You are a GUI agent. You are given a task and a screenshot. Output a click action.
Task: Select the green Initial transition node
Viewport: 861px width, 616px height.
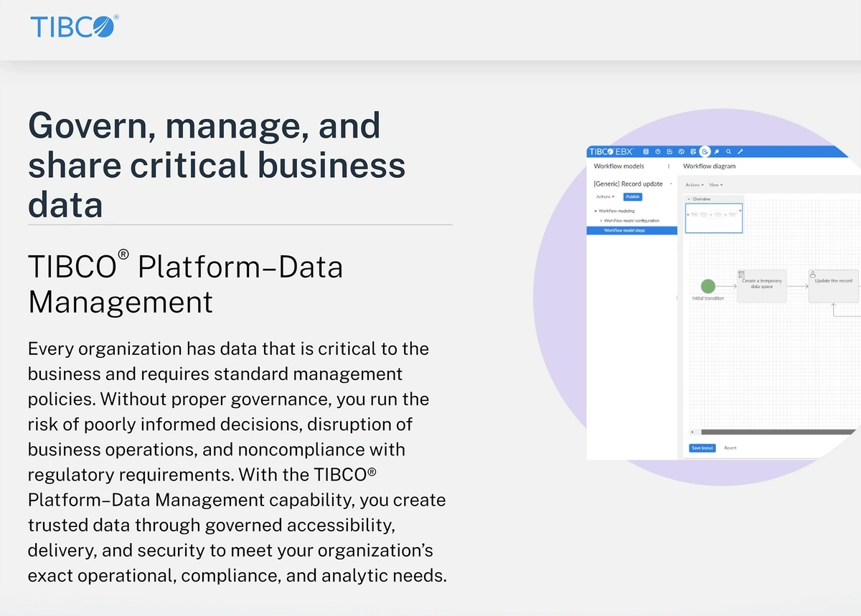708,286
